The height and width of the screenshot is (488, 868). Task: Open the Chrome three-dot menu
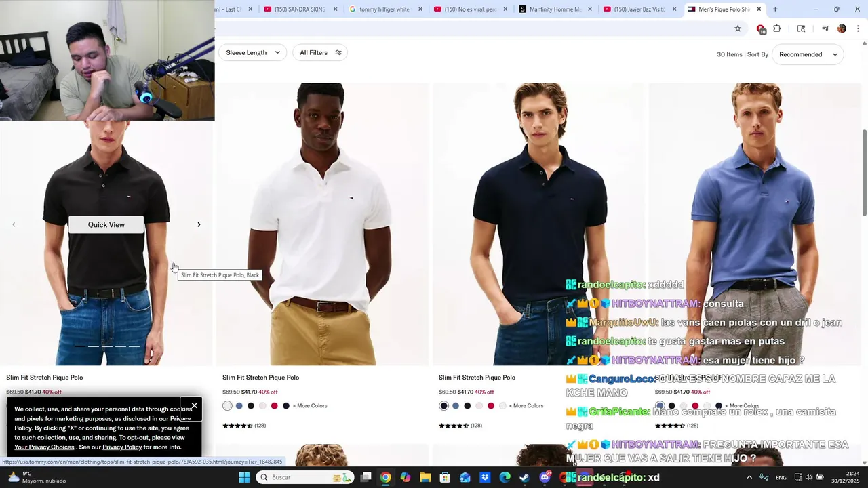(859, 28)
